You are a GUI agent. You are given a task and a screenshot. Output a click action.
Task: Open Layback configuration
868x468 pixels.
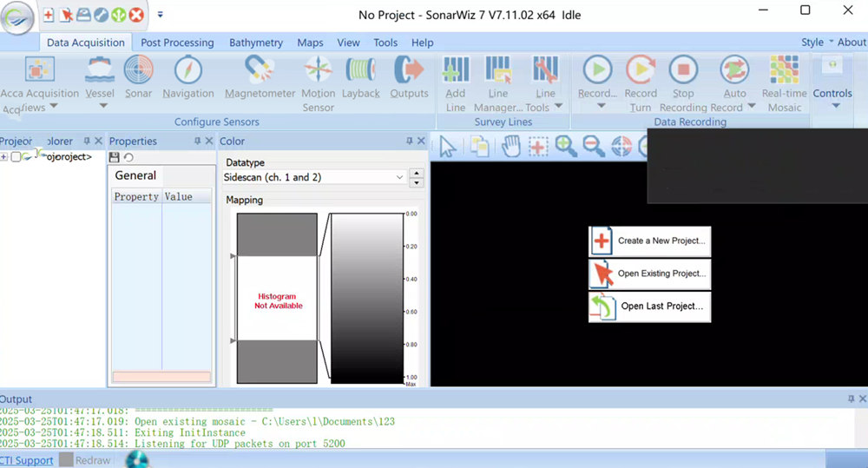click(x=361, y=78)
